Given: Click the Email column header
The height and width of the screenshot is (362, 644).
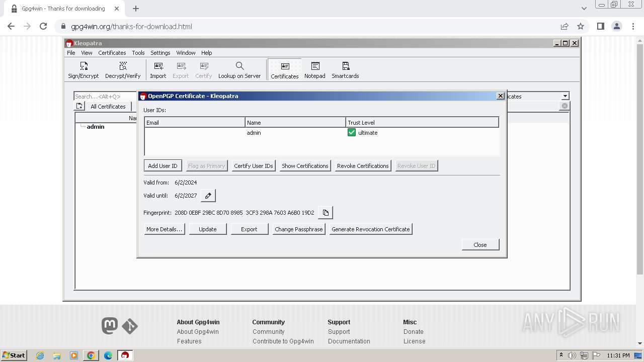Looking at the screenshot, I should [195, 123].
